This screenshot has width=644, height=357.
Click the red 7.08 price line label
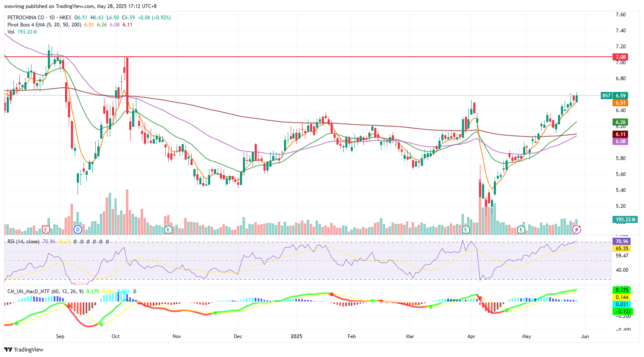click(x=621, y=57)
